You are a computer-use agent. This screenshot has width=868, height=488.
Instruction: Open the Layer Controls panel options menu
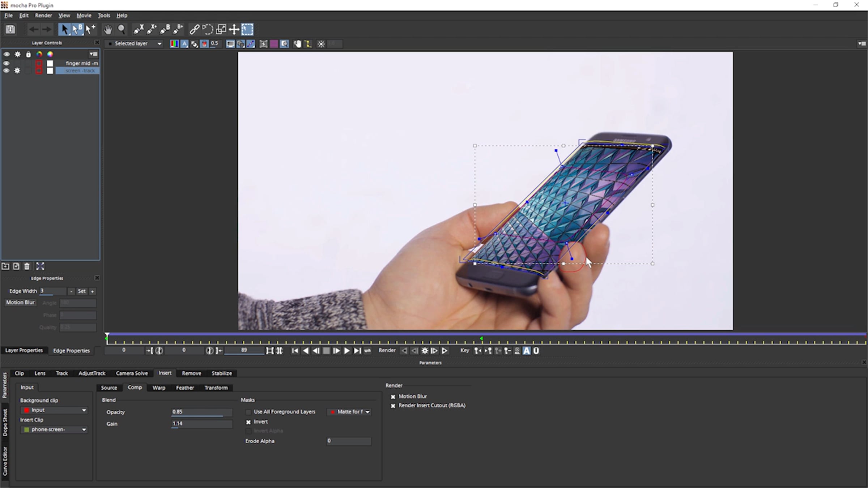pyautogui.click(x=94, y=54)
